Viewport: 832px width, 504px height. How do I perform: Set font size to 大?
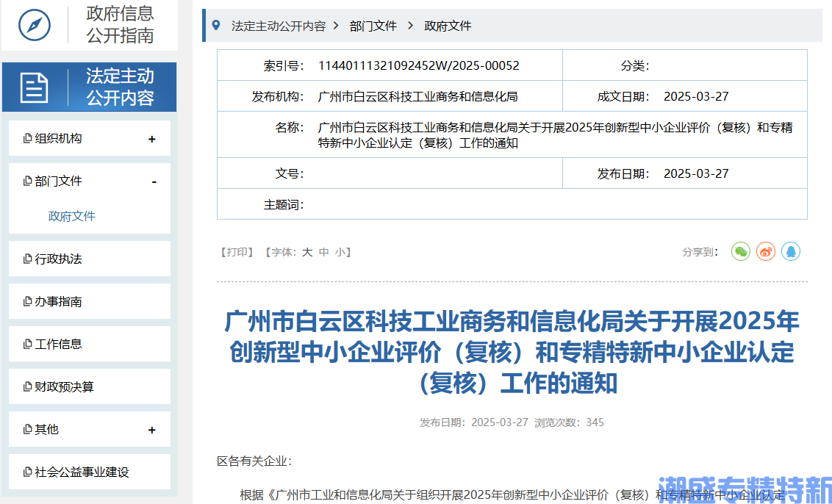coord(307,252)
